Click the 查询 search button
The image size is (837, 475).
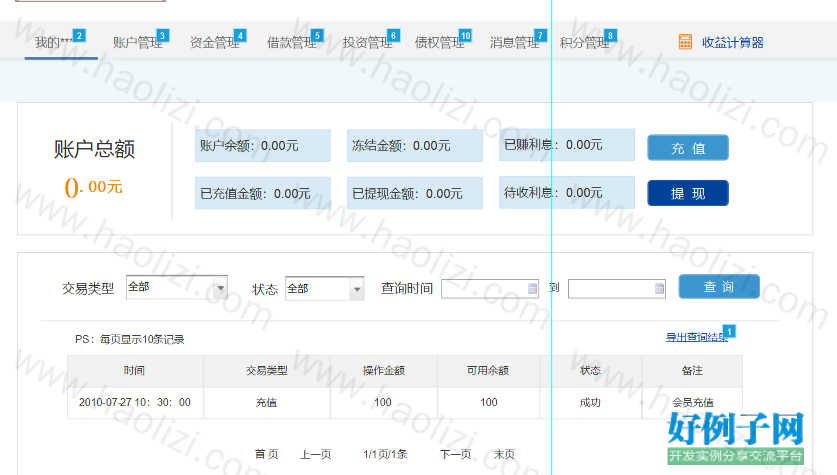719,287
